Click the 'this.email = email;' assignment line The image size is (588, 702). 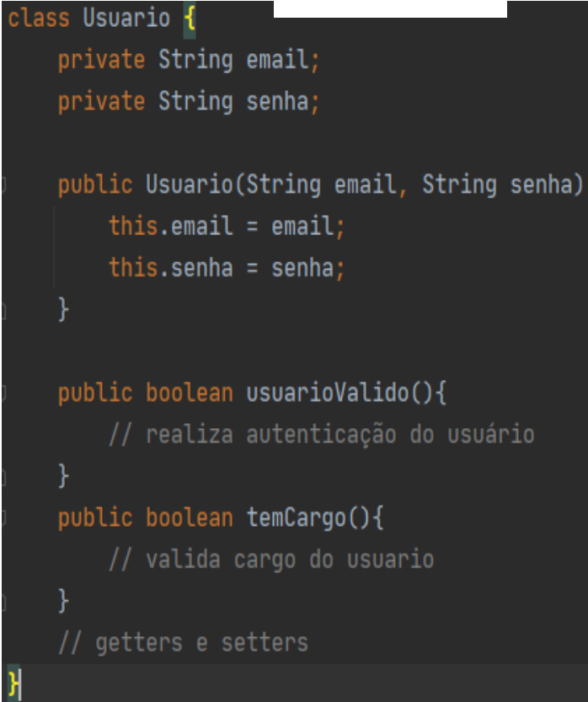227,227
